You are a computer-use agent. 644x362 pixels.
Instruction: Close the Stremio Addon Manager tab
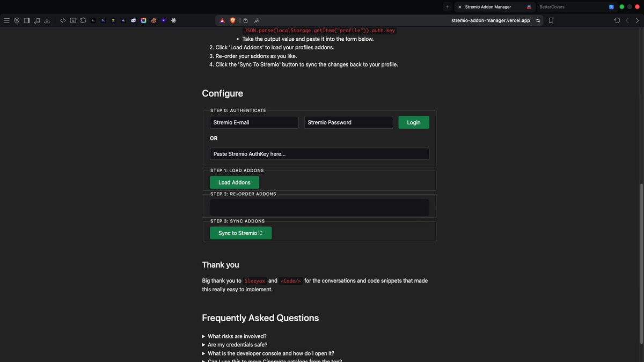(459, 7)
